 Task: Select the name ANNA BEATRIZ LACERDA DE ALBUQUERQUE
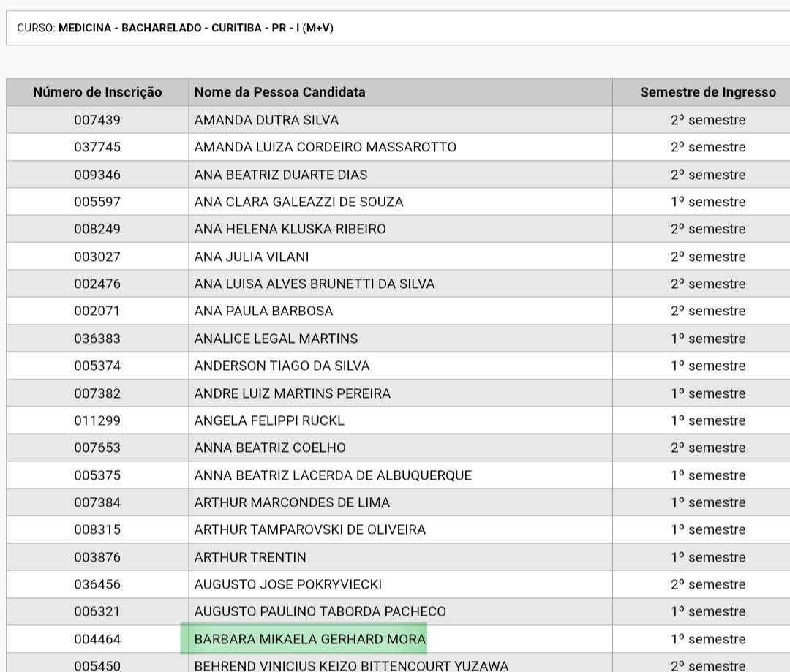333,475
